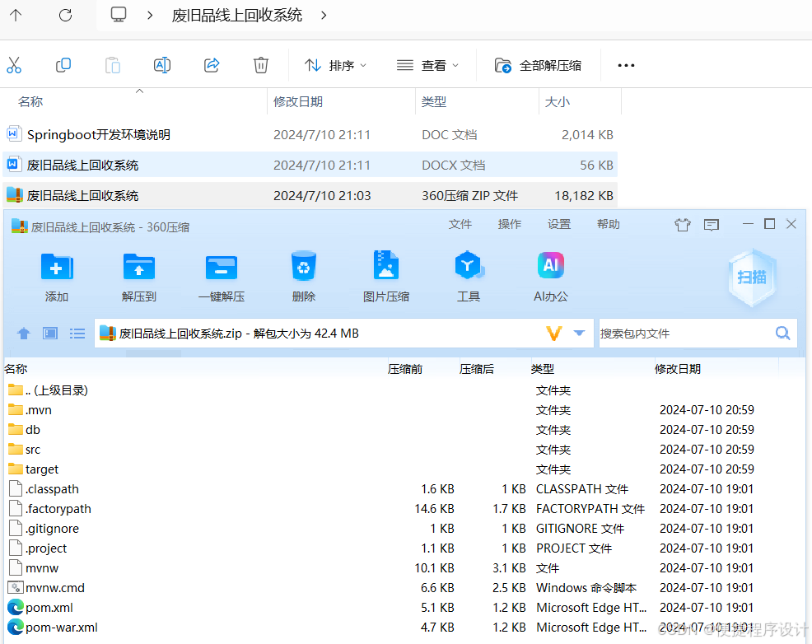Click 删除 recycle bin tool
812x644 pixels.
tap(303, 277)
